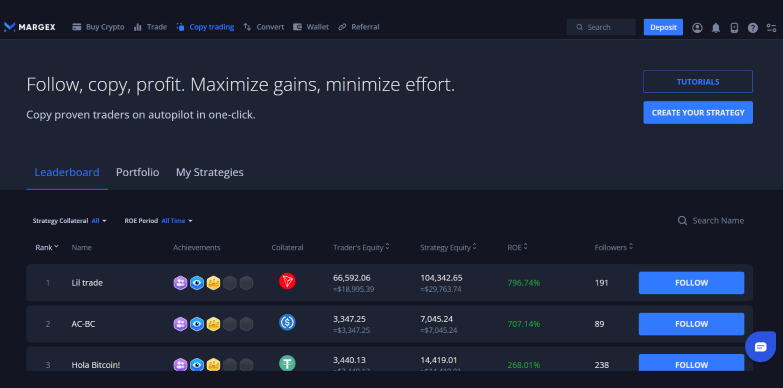Click the 66,592.06 trader's equity value

(352, 278)
